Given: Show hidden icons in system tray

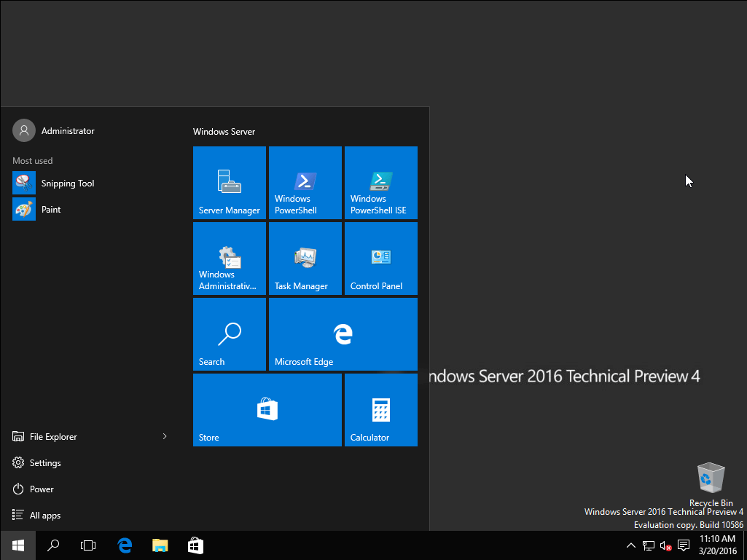Looking at the screenshot, I should [631, 545].
